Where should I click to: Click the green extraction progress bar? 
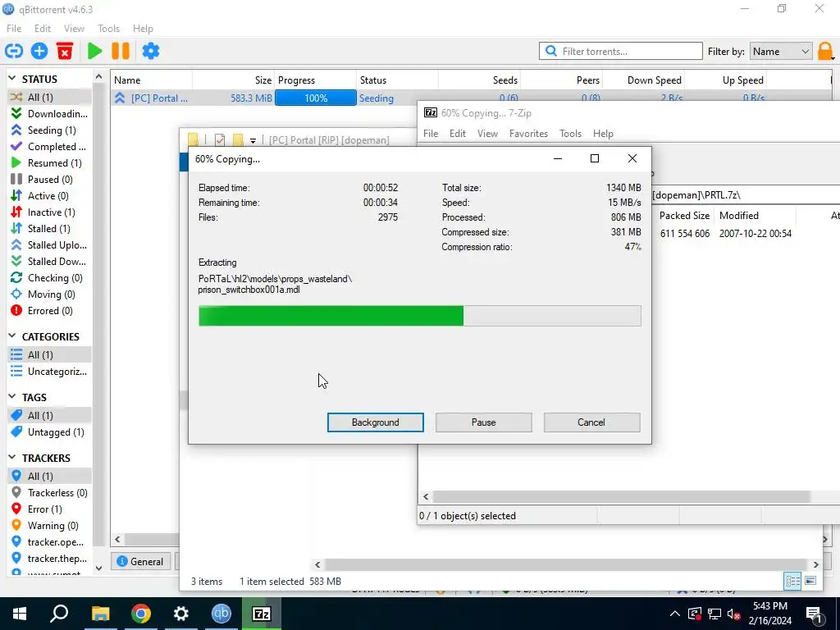coord(419,316)
